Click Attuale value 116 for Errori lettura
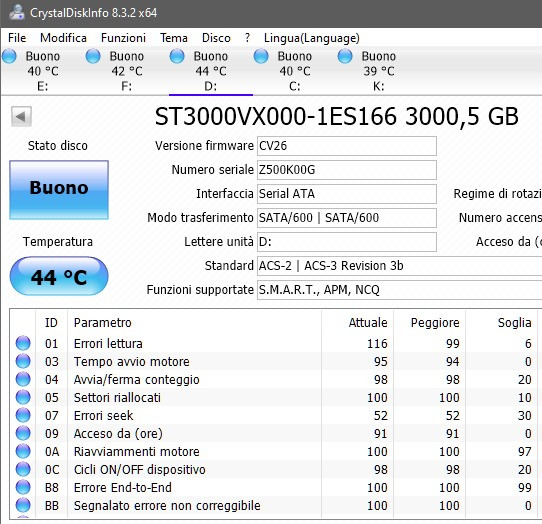Screen dimensions: 542x524 (x=377, y=343)
